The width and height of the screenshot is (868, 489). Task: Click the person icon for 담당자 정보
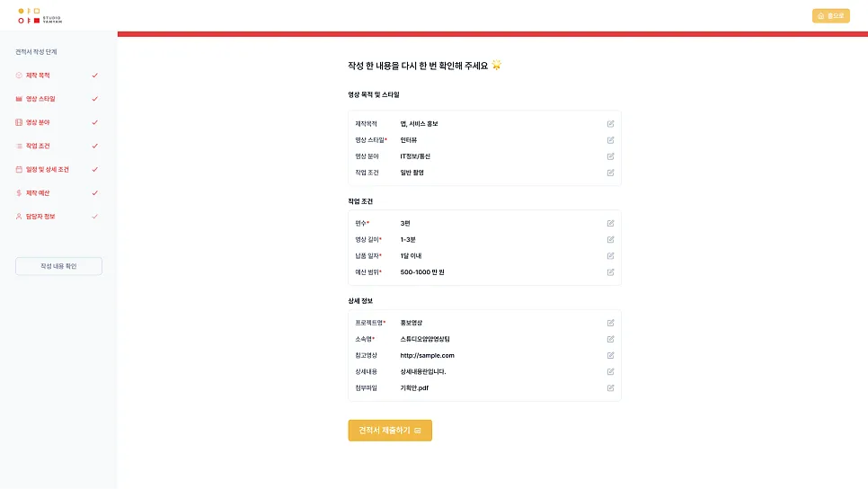(x=19, y=217)
